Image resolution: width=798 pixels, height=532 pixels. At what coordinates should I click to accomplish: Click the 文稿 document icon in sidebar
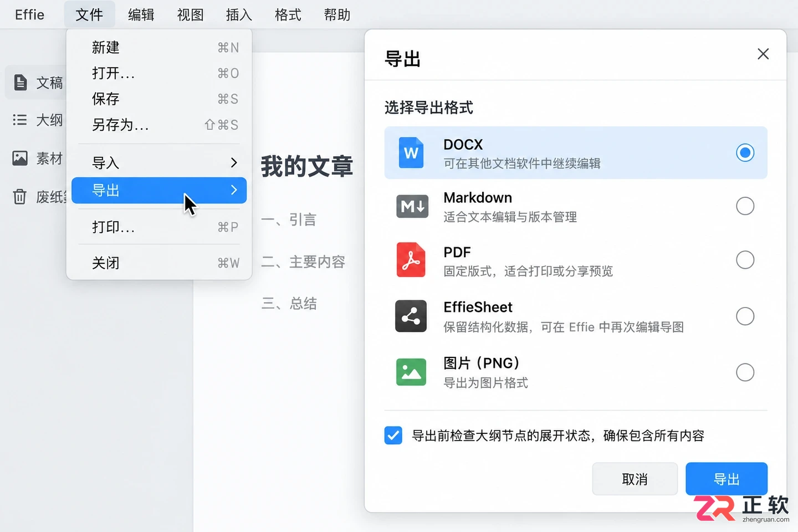tap(21, 83)
